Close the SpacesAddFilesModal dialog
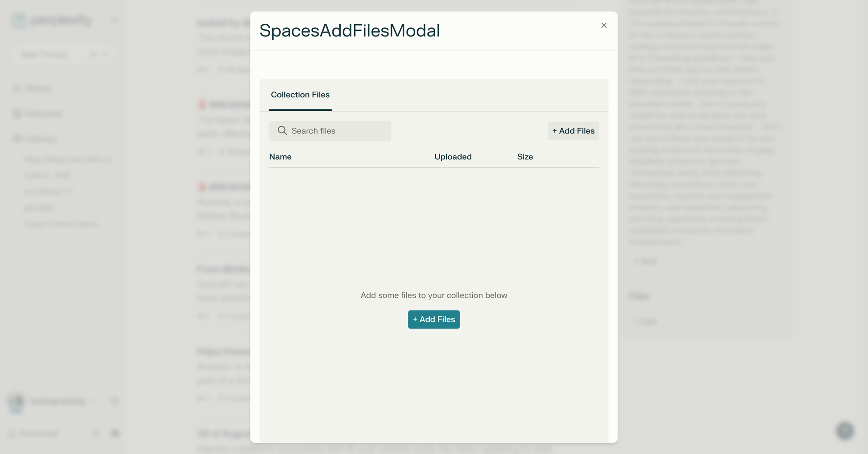This screenshot has width=868, height=454. pos(604,26)
